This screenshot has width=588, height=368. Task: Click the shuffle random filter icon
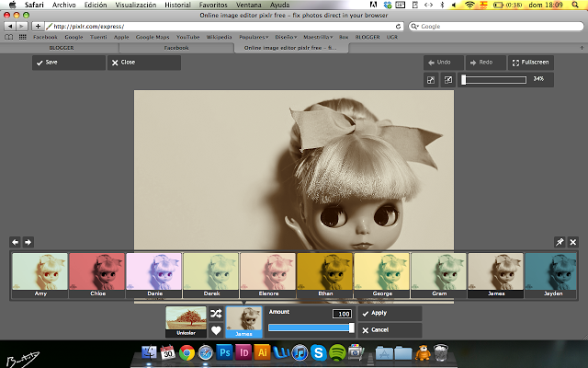coord(216,314)
